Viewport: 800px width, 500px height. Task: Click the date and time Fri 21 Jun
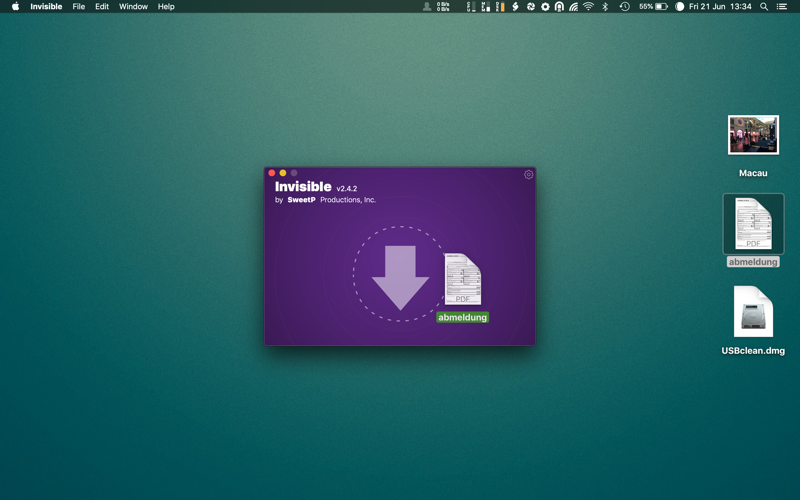pyautogui.click(x=720, y=7)
